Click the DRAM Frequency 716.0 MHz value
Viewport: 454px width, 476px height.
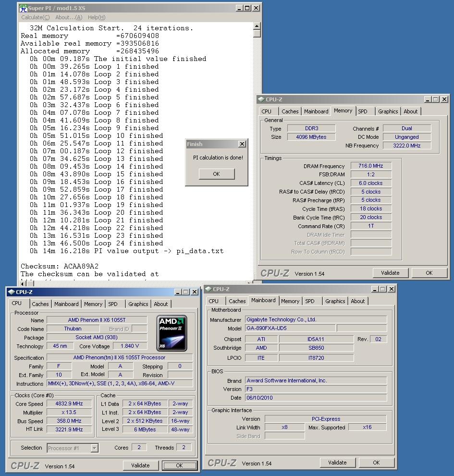pos(371,166)
